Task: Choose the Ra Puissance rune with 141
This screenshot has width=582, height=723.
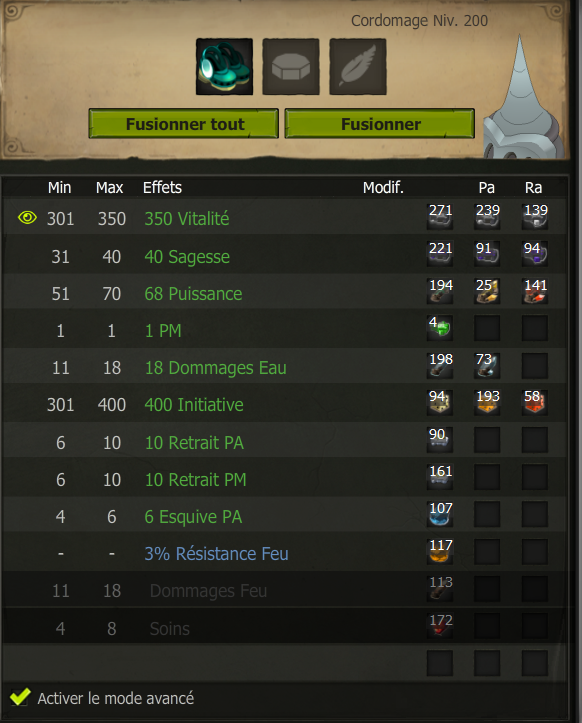Action: [x=534, y=291]
